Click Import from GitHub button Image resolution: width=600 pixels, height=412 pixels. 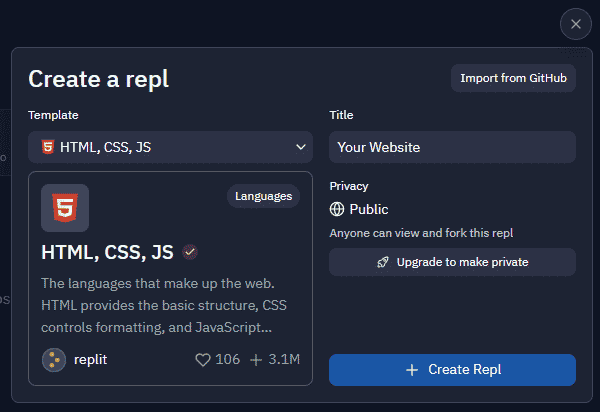(x=513, y=78)
